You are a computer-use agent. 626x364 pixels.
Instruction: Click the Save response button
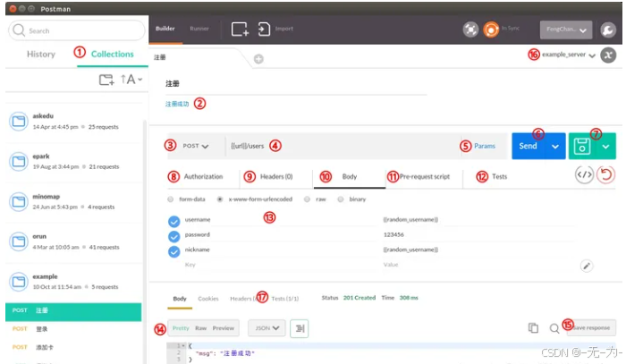pyautogui.click(x=591, y=327)
